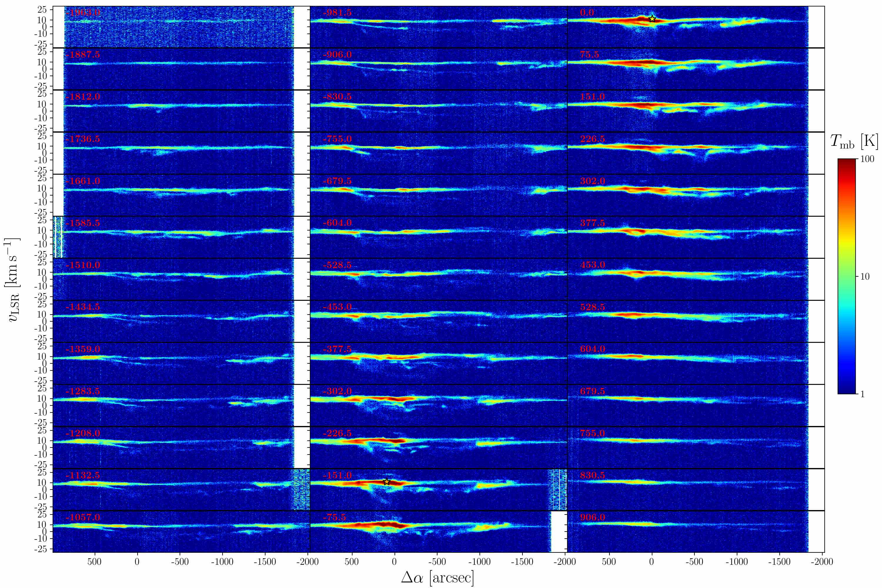Viewport: 882px width, 588px height.
Task: Click the red panel label -1057.0
Action: click(83, 517)
